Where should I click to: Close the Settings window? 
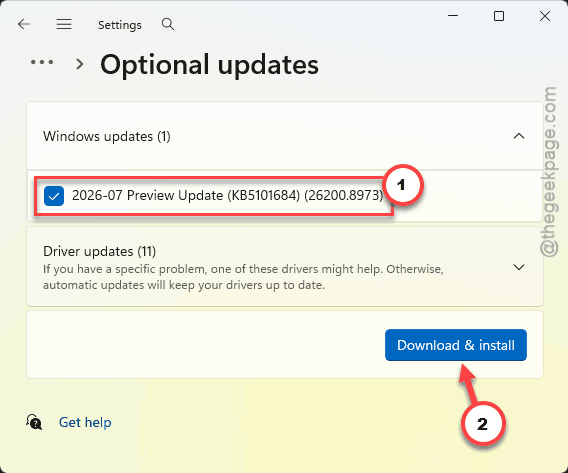(x=545, y=16)
